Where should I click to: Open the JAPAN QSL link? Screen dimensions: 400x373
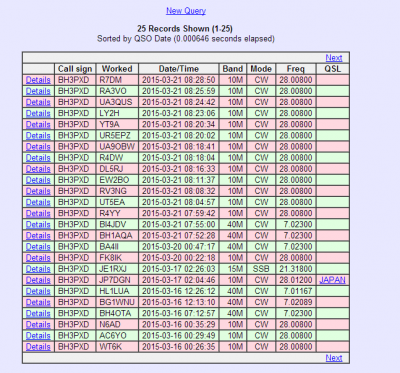click(x=332, y=280)
